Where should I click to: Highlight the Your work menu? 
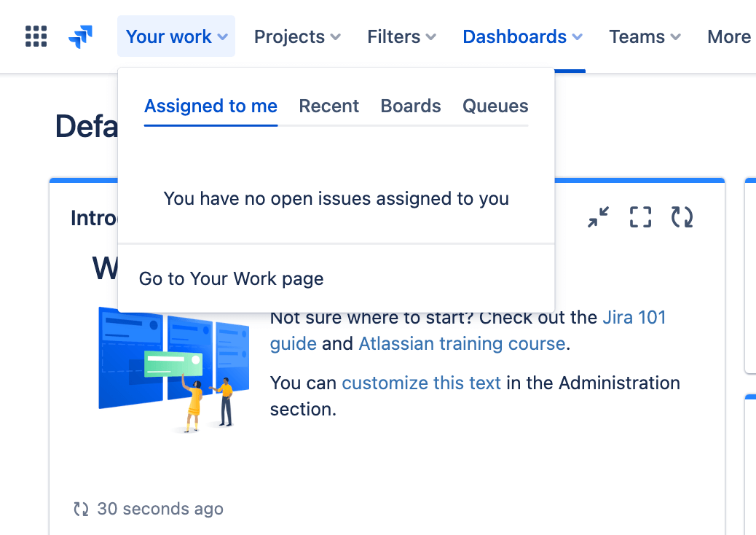(169, 36)
